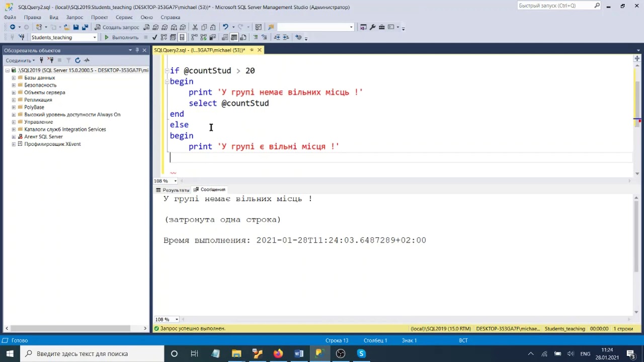Select Агент SQL Server tree item

pos(43,137)
